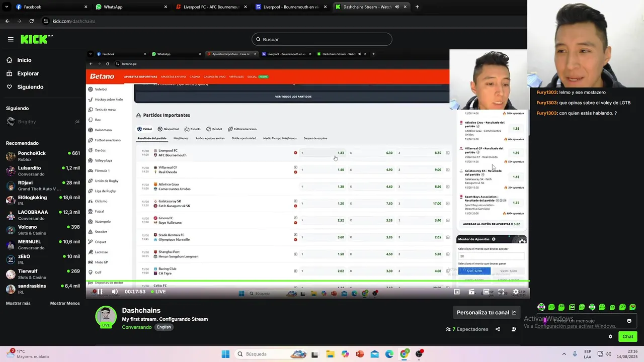Screen dimensions: 644x362
Task: Open a new browser tab
Action: (x=417, y=7)
